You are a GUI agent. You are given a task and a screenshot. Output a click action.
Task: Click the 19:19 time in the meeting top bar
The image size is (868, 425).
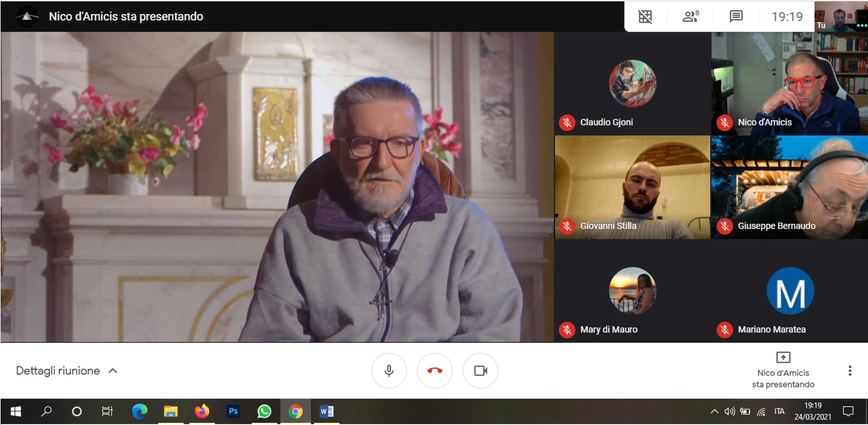click(x=787, y=16)
